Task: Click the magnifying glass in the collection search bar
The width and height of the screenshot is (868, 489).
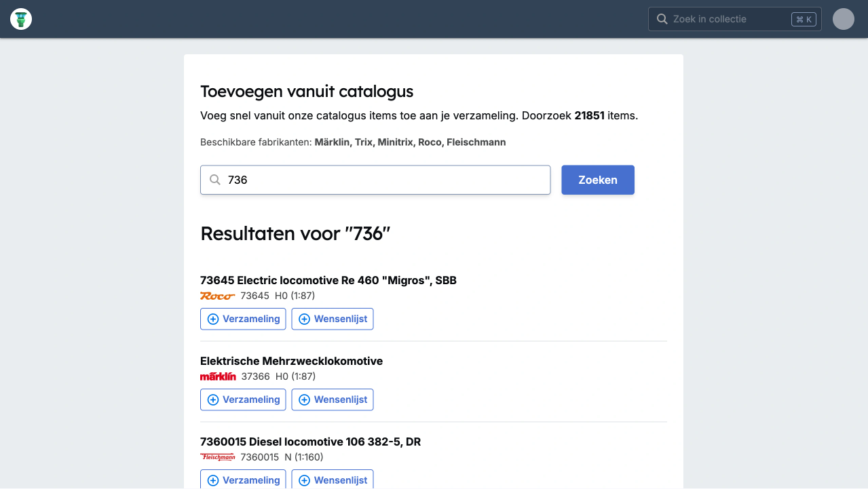Action: 662,18
